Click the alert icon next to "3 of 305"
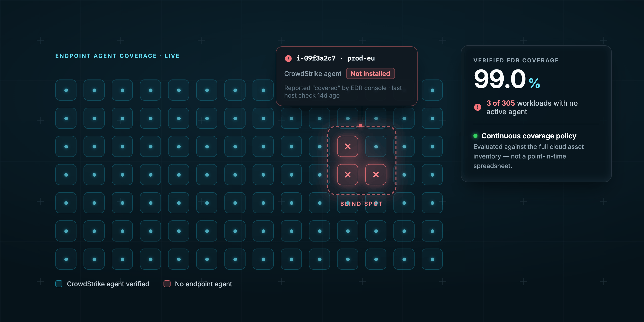This screenshot has width=644, height=322. (x=477, y=107)
